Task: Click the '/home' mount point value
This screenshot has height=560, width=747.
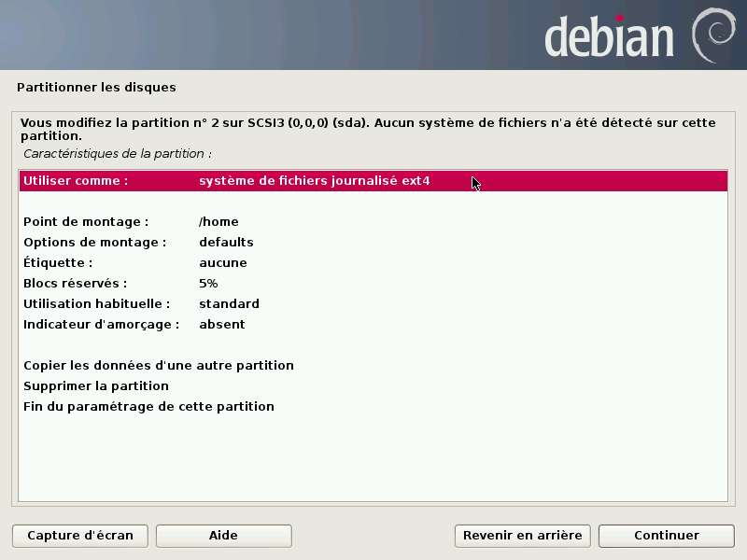Action: tap(218, 222)
